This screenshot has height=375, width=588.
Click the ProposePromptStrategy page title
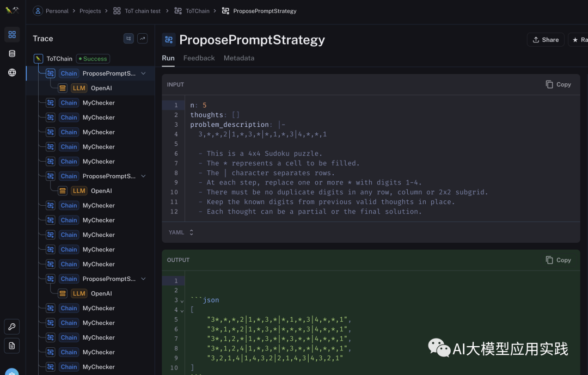252,40
